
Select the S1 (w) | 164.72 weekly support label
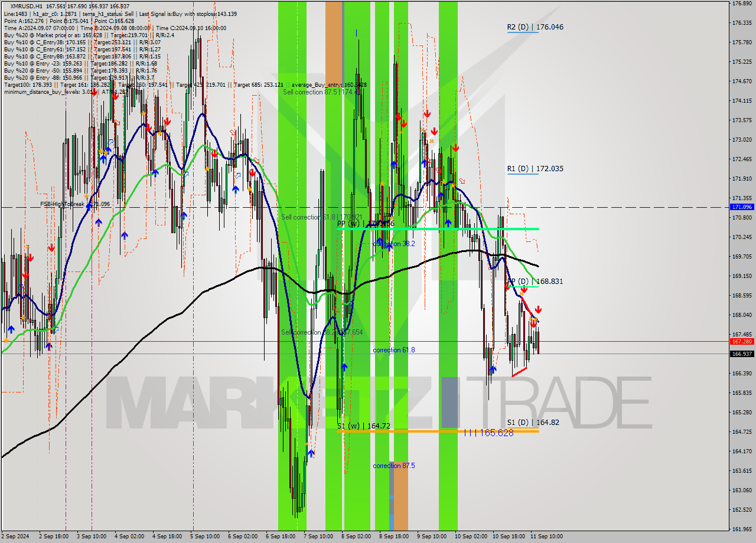[363, 426]
